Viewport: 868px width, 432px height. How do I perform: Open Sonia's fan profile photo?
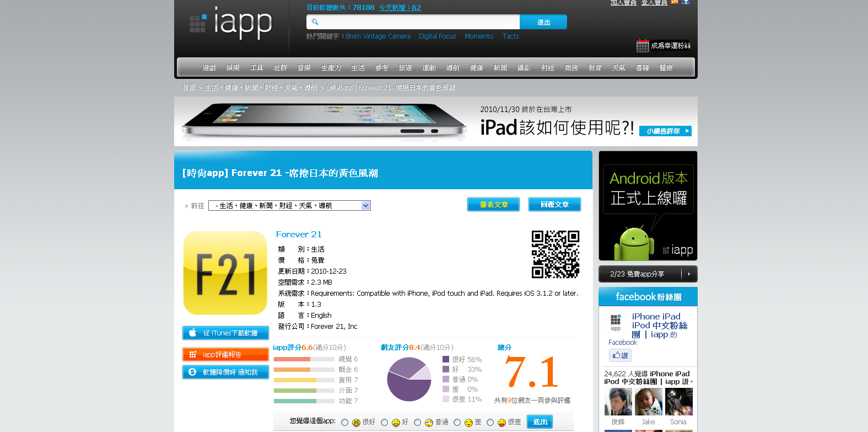(x=678, y=402)
